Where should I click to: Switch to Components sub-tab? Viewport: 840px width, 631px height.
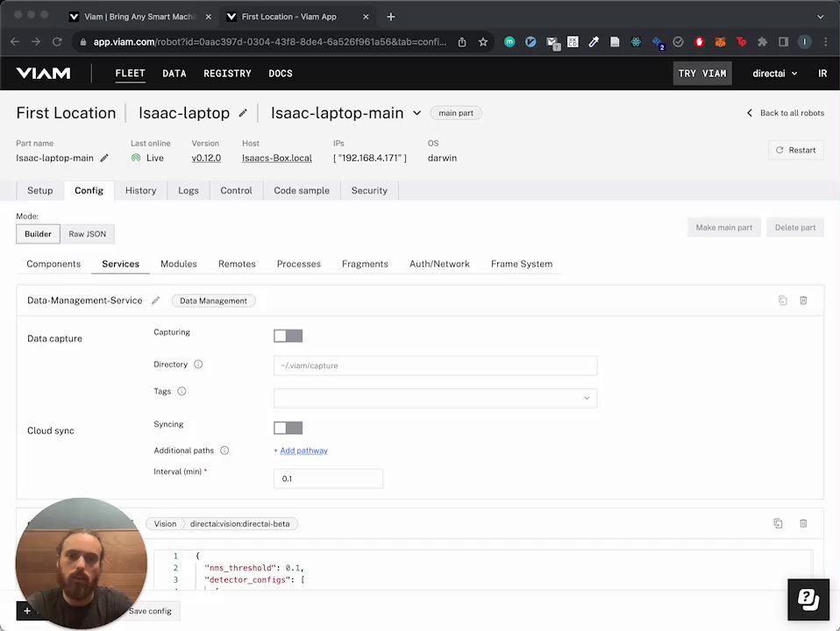(x=53, y=264)
